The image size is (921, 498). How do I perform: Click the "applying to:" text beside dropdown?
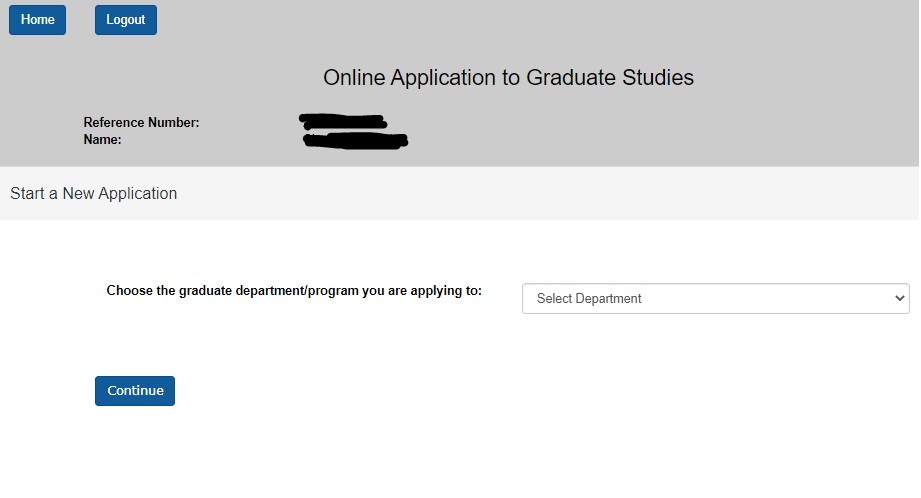446,291
